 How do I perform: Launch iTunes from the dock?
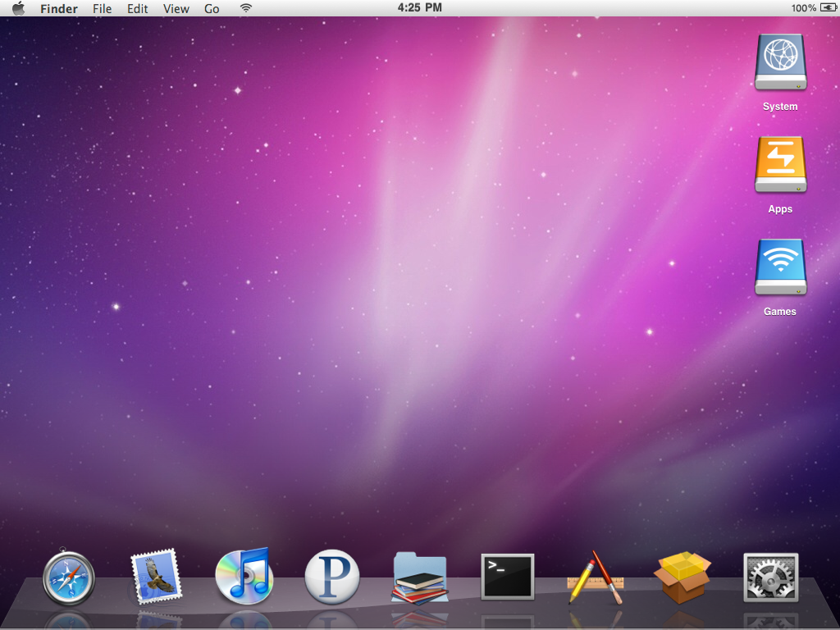(244, 576)
